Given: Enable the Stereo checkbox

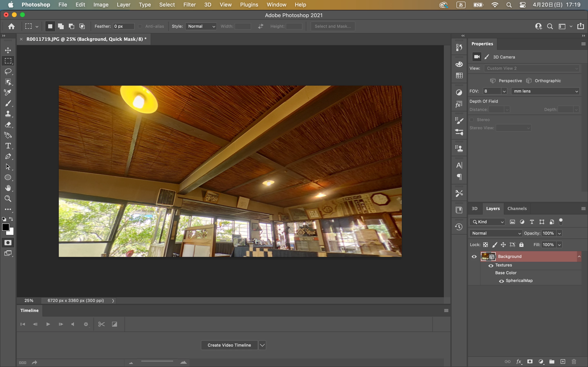Looking at the screenshot, I should click(x=472, y=120).
